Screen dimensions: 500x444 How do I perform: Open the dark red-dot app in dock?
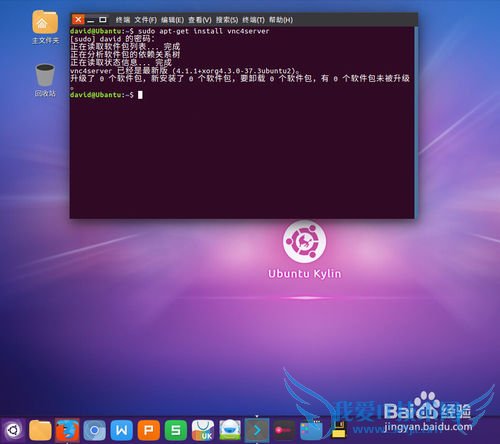284,430
